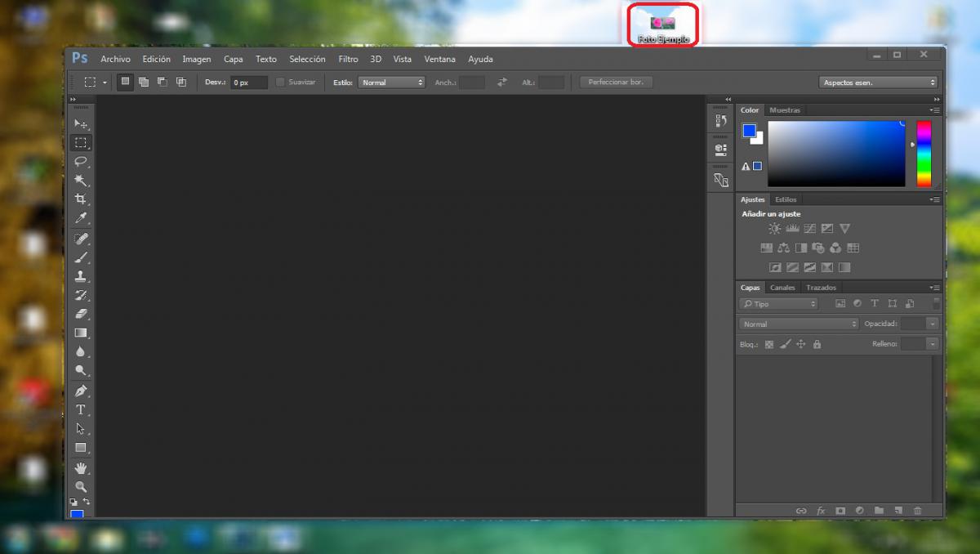
Task: Enable the Suavizar checkbox
Action: pos(280,82)
